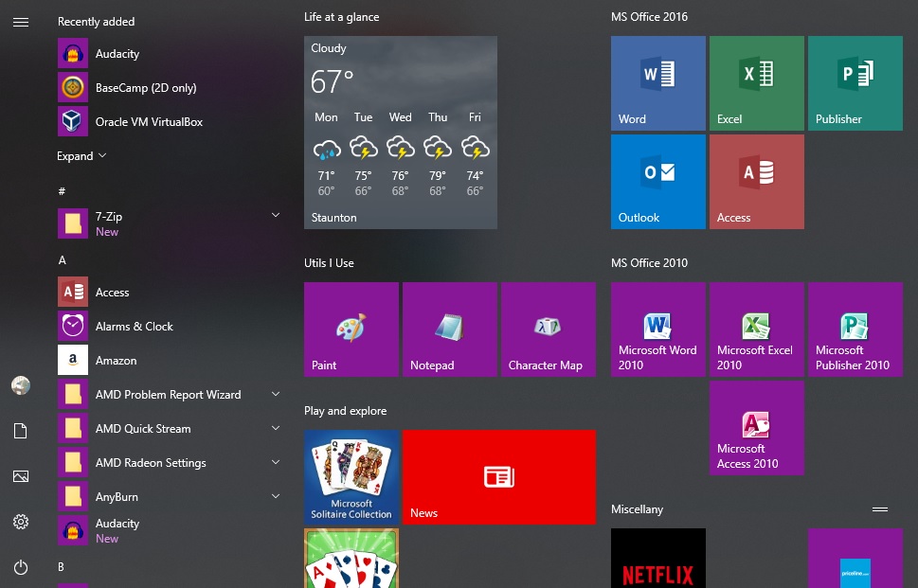Open the Staunton weather tile
Image resolution: width=918 pixels, height=588 pixels.
(400, 133)
